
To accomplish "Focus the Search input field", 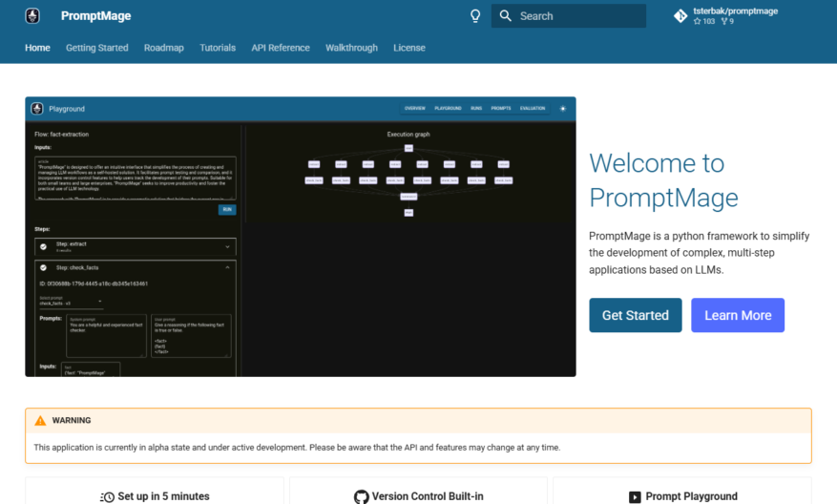I will [569, 16].
